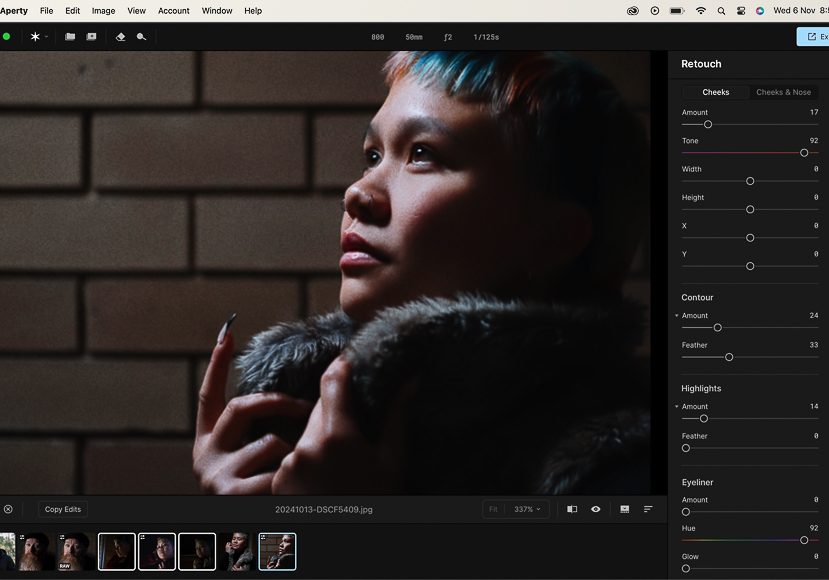Click the filmstrip sort icon in the bottom bar

pyautogui.click(x=648, y=509)
